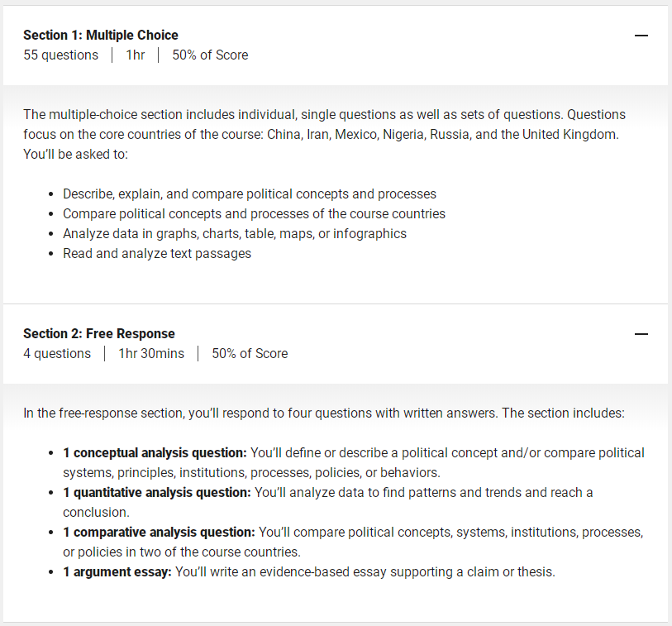This screenshot has height=626, width=672.
Task: Click the free-response section intro sentence
Action: (x=324, y=413)
